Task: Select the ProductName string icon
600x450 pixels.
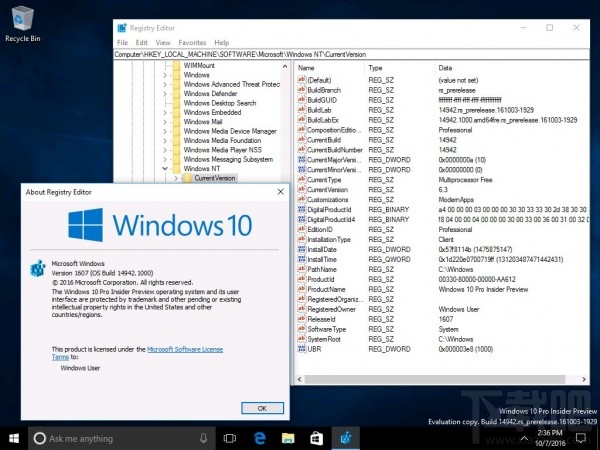Action: click(x=302, y=289)
